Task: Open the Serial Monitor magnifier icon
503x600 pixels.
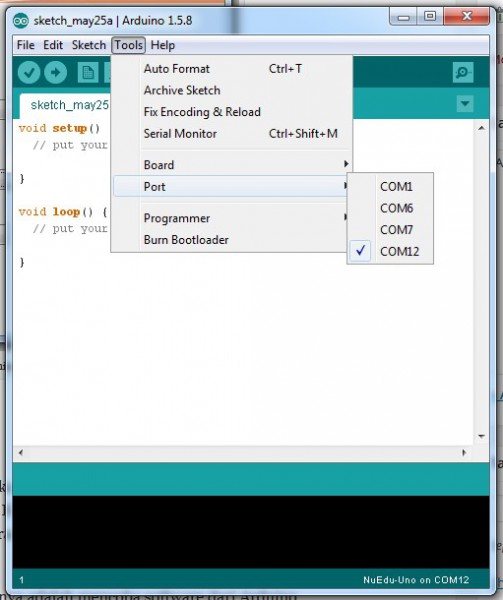Action: [x=463, y=72]
